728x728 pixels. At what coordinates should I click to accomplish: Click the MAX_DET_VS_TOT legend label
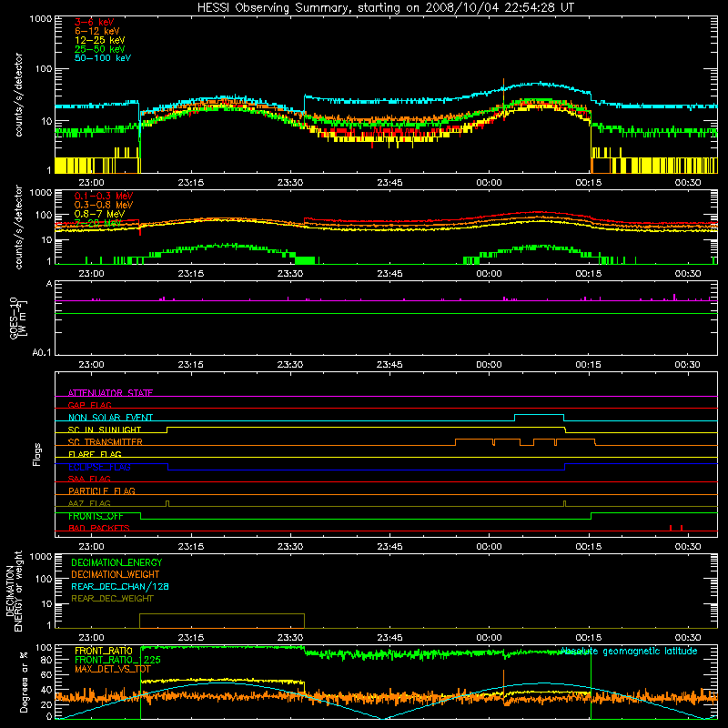(112, 669)
